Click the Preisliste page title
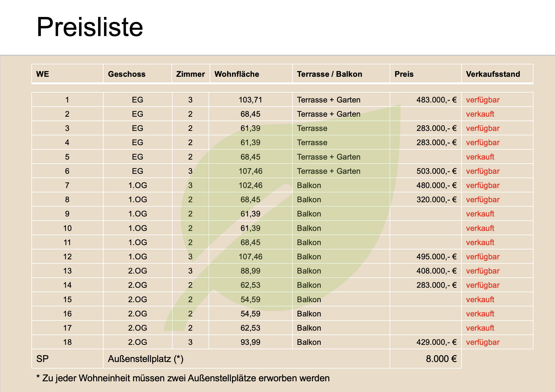The width and height of the screenshot is (555, 392). 90,27
